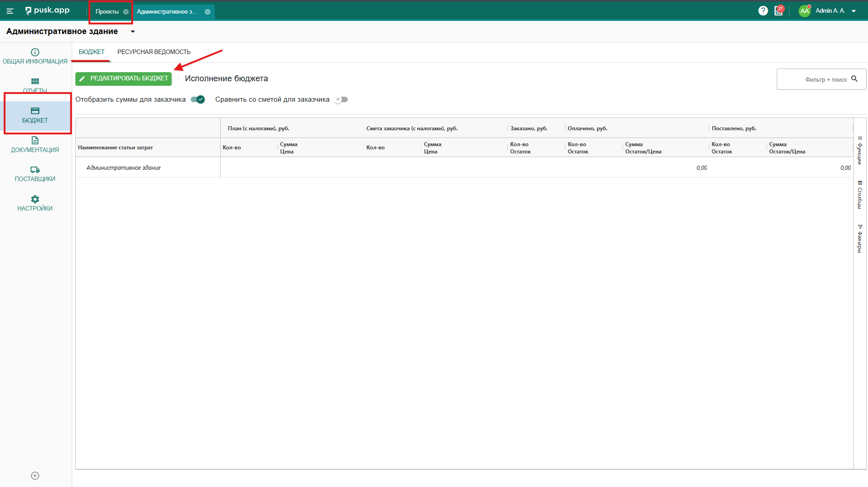Switch to the Проекты tab
Image resolution: width=868 pixels, height=487 pixels.
107,12
